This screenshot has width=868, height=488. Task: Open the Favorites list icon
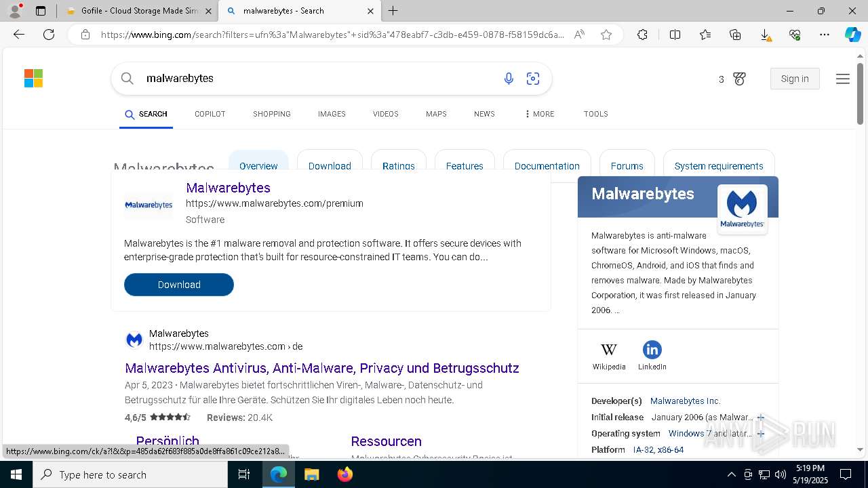point(705,35)
